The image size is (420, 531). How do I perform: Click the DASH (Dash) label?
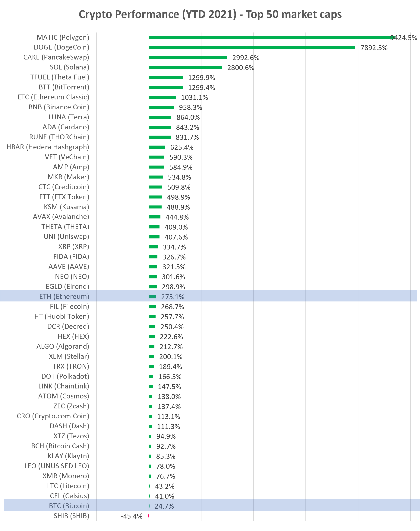(70, 426)
